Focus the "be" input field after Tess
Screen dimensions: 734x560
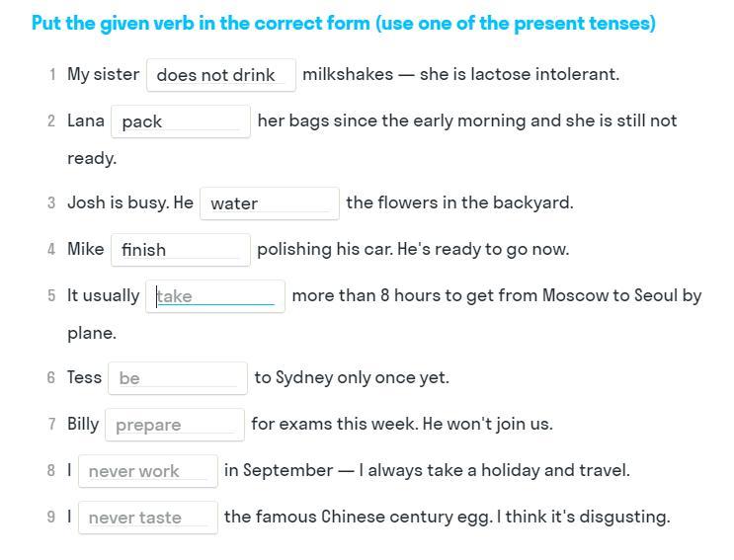177,378
